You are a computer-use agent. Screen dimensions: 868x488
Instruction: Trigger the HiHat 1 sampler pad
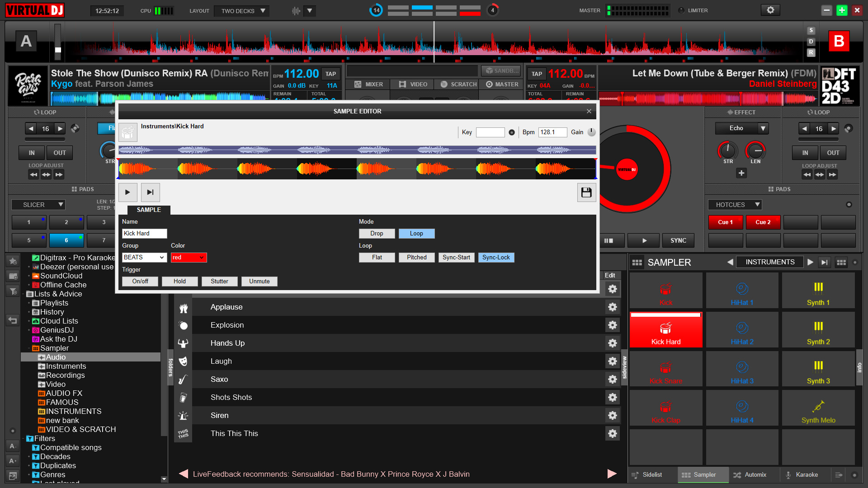pyautogui.click(x=742, y=291)
